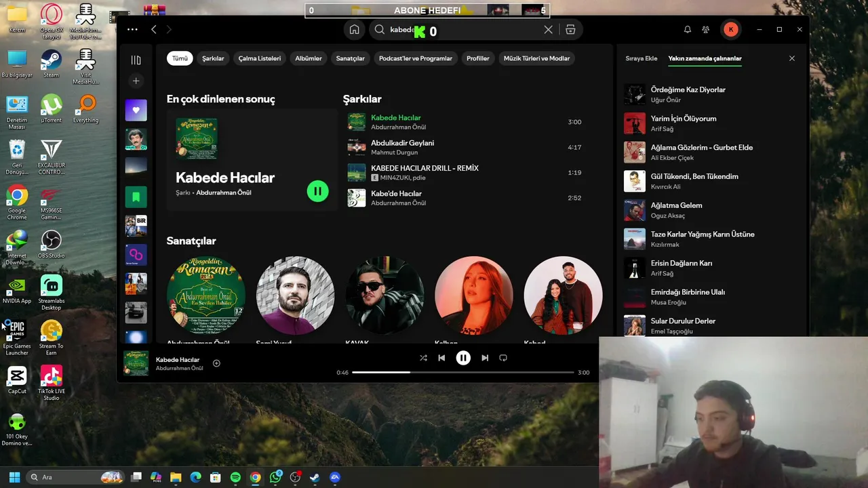
Task: Open Liked Songs heart playlist in sidebar
Action: pos(136,110)
